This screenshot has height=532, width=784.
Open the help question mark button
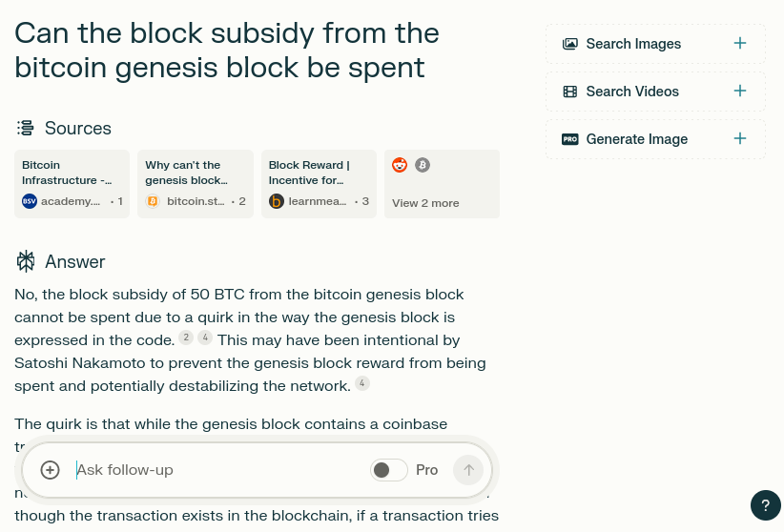coord(765,505)
